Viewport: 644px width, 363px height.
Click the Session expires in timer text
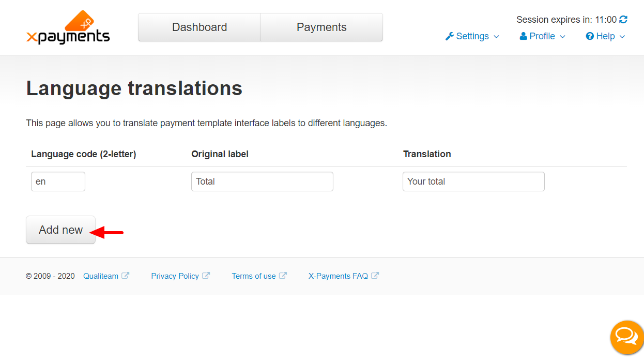(x=566, y=20)
